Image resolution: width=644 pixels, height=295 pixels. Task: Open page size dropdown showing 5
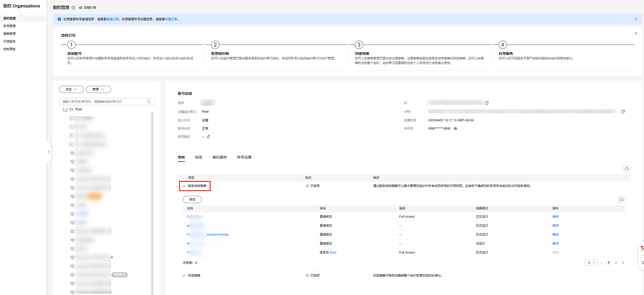pos(591,263)
